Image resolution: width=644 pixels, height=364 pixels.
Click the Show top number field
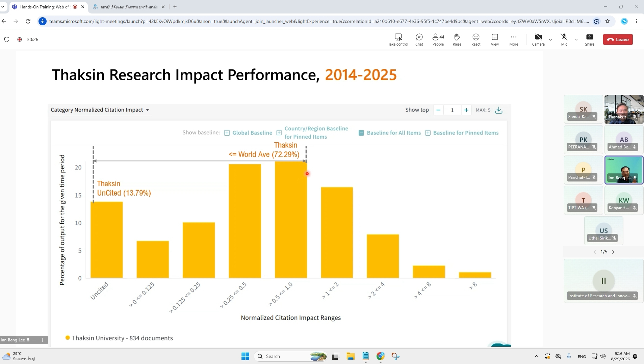pos(452,110)
